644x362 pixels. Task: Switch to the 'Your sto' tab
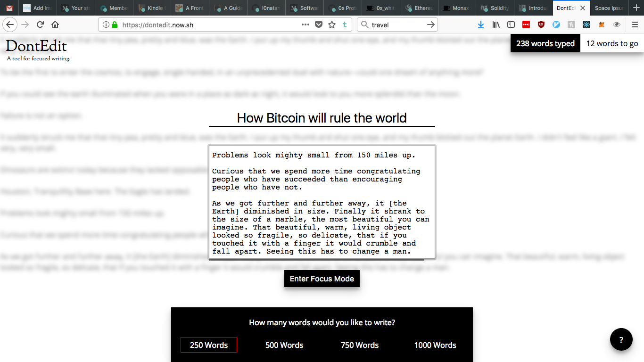(76, 8)
